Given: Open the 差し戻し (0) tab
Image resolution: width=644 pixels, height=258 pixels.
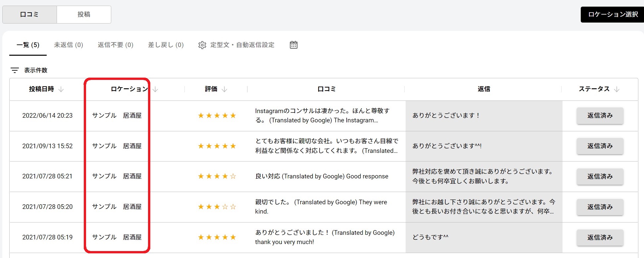Looking at the screenshot, I should click(x=166, y=45).
